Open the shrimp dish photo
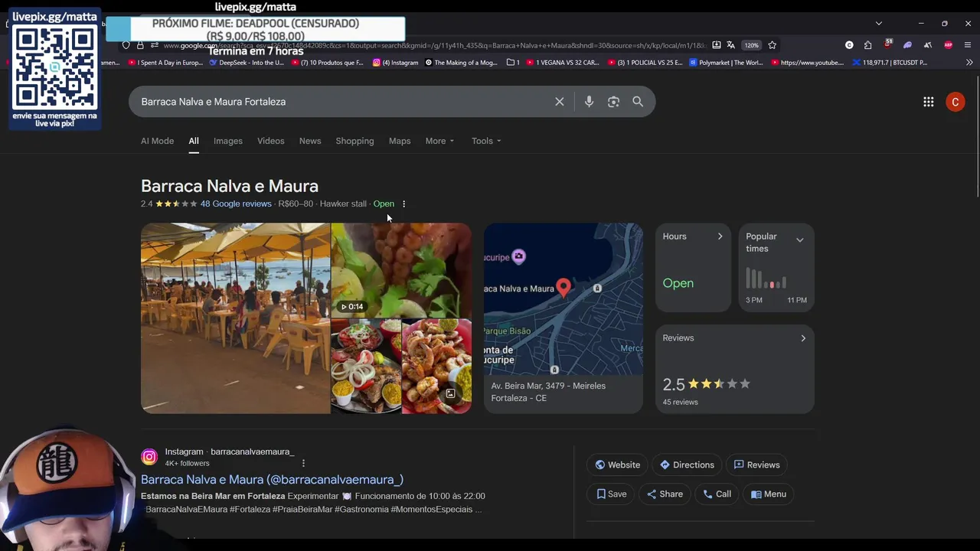The width and height of the screenshot is (980, 551). [x=436, y=367]
